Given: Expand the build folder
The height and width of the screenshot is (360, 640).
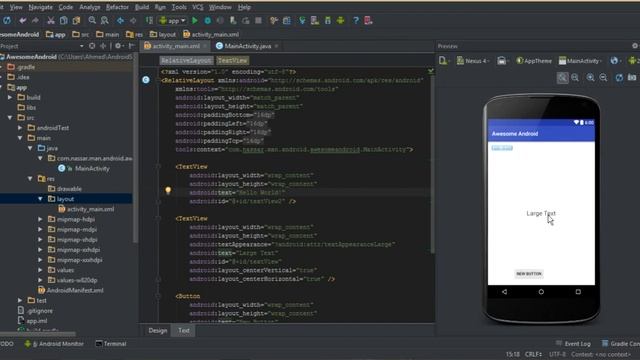Looking at the screenshot, I should (10, 98).
